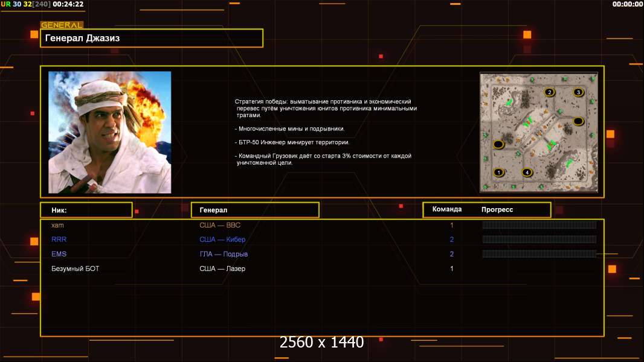Pick start position marker 3 on minimap
The image size is (644, 362).
click(578, 92)
